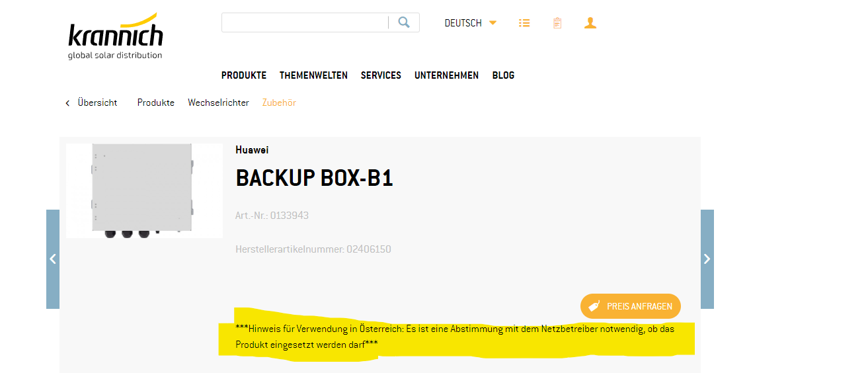Click the back chevron before Übersicht
This screenshot has width=868, height=373.
67,103
